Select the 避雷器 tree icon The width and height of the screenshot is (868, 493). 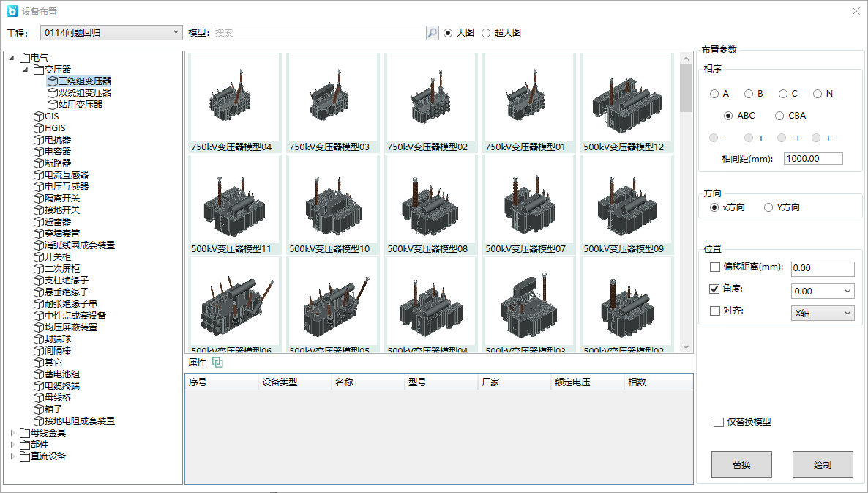pos(39,222)
